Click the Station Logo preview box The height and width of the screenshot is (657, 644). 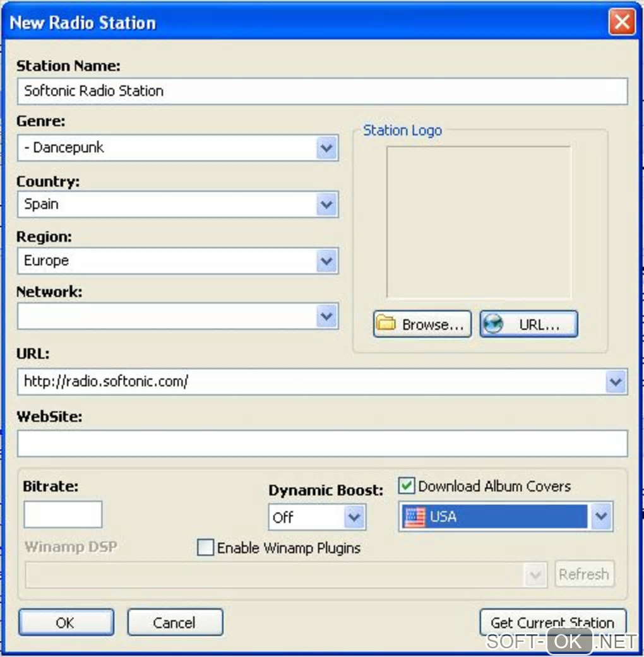click(479, 222)
